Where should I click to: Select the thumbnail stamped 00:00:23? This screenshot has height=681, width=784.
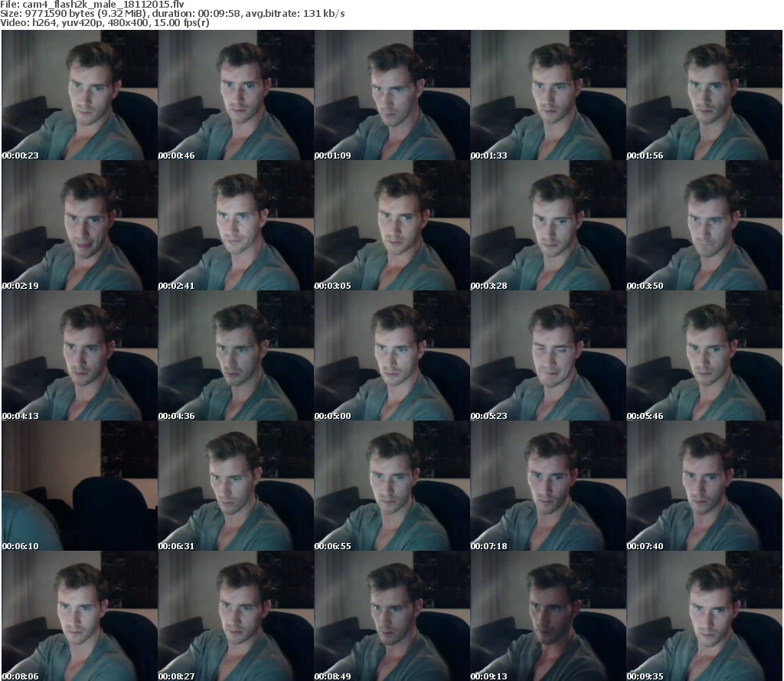[x=80, y=95]
